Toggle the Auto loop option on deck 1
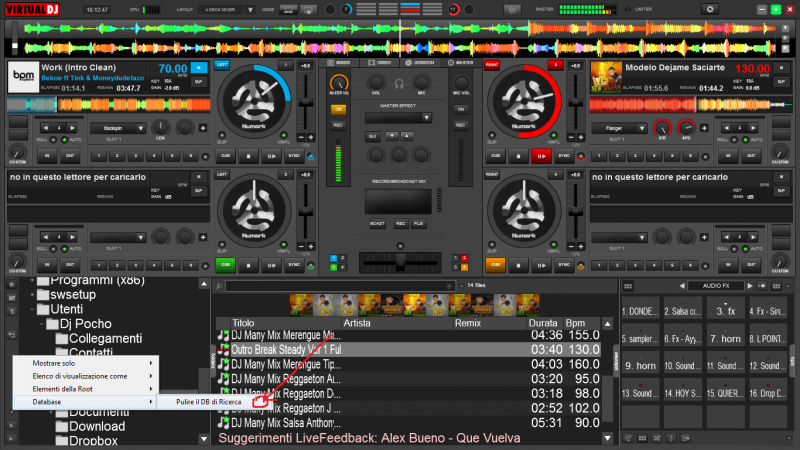 [64, 139]
